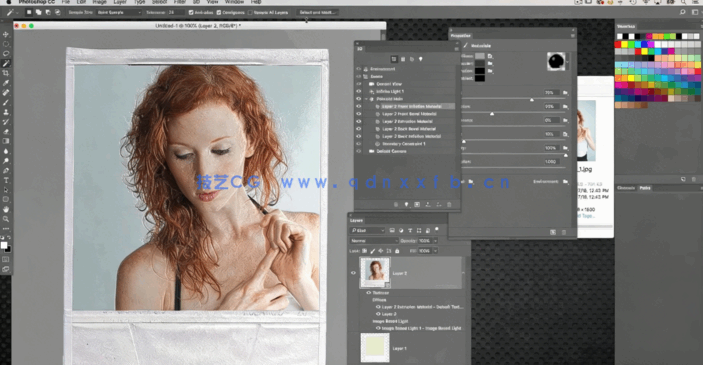Open the Window menu

(234, 2)
